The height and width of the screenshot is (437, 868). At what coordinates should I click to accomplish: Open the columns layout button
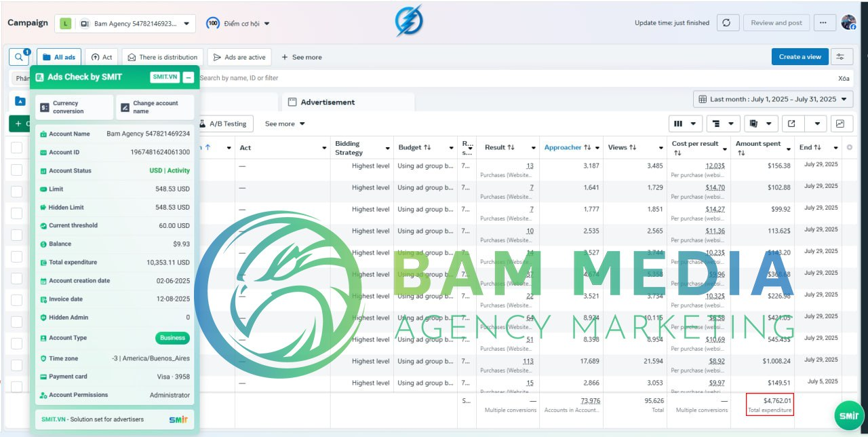click(x=685, y=123)
